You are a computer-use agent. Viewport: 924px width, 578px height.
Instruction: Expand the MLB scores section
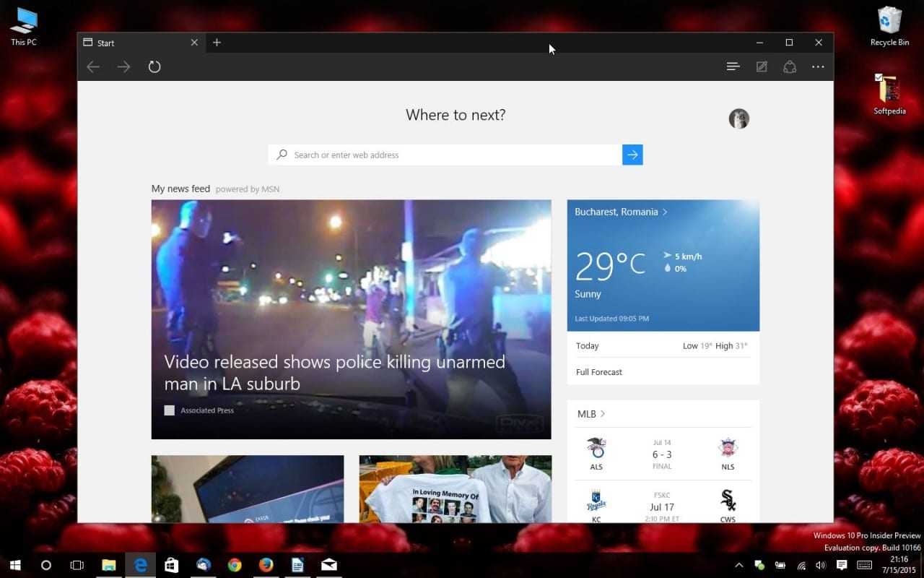point(591,414)
